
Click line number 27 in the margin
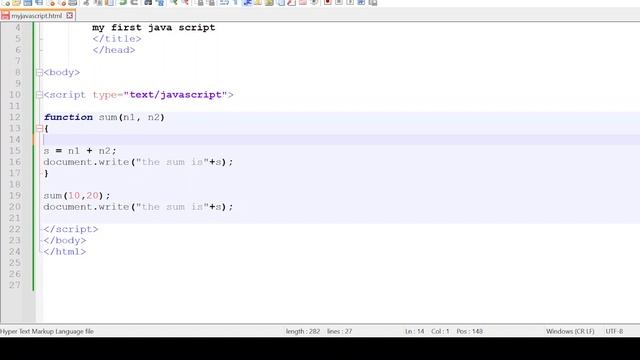(15, 285)
